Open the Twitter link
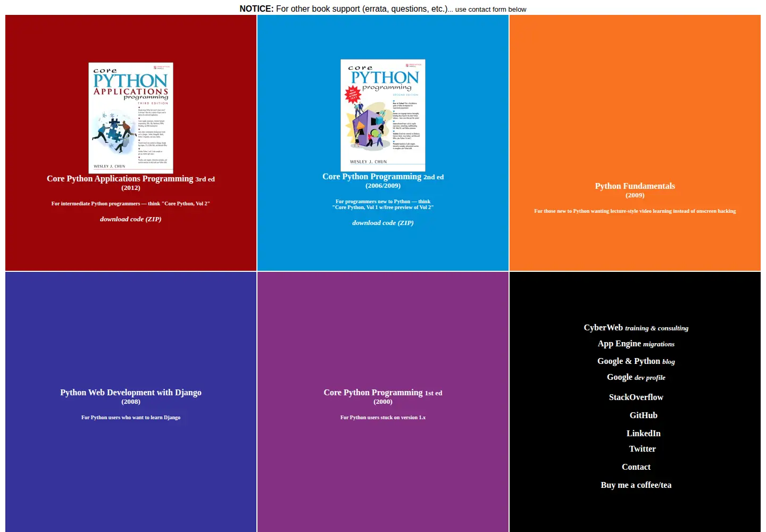766x532 pixels. click(643, 449)
